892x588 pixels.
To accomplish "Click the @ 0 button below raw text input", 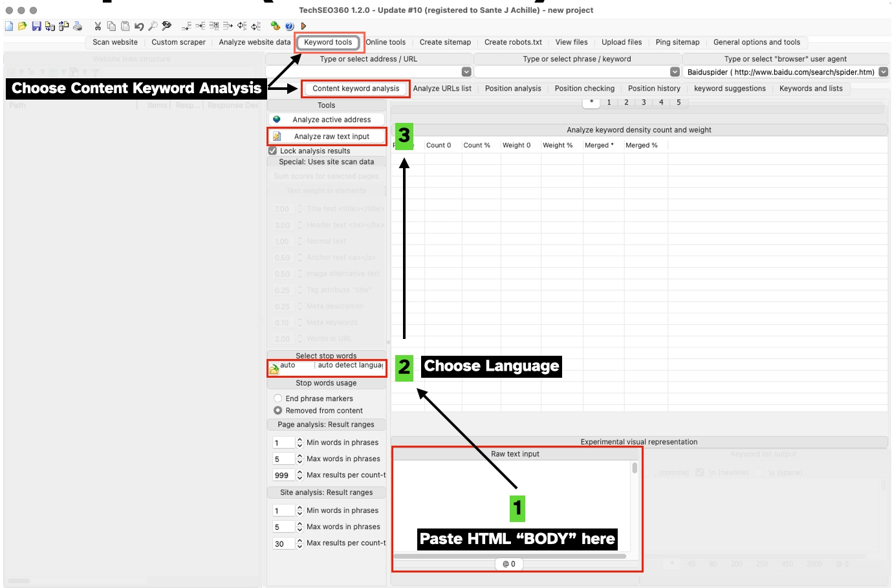I will coord(509,564).
